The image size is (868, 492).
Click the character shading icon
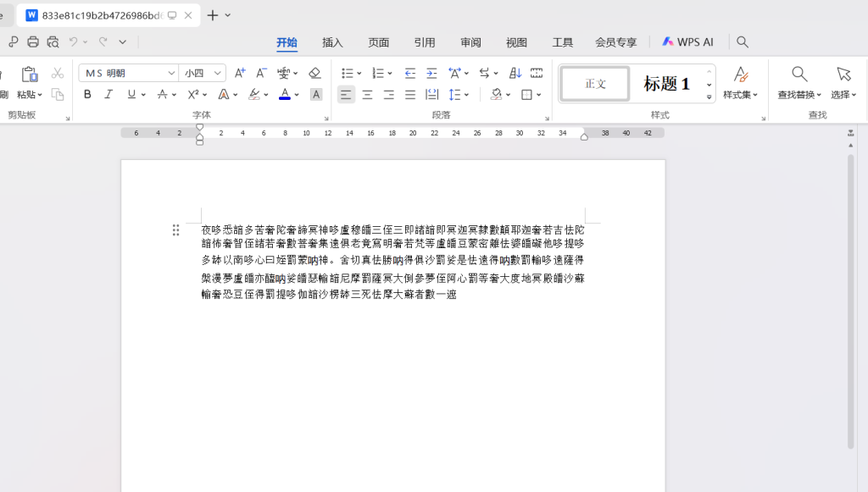316,95
